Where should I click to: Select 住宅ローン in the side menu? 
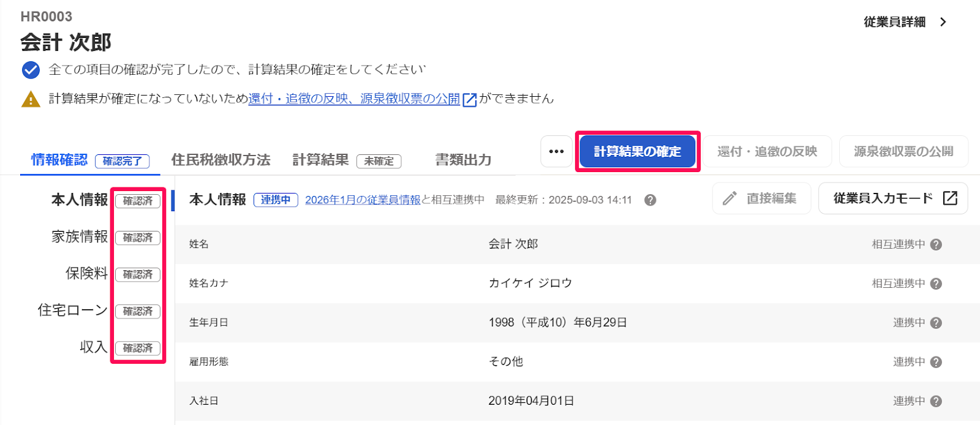[73, 310]
